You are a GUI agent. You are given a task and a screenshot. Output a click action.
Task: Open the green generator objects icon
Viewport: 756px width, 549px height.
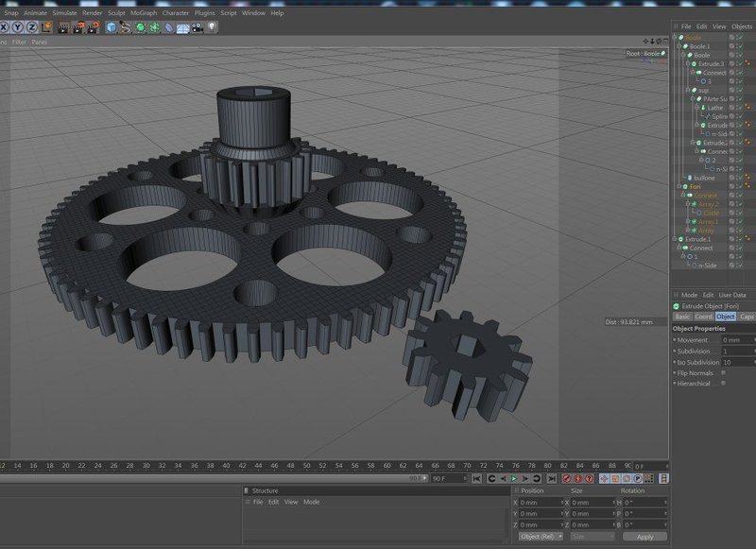point(140,27)
